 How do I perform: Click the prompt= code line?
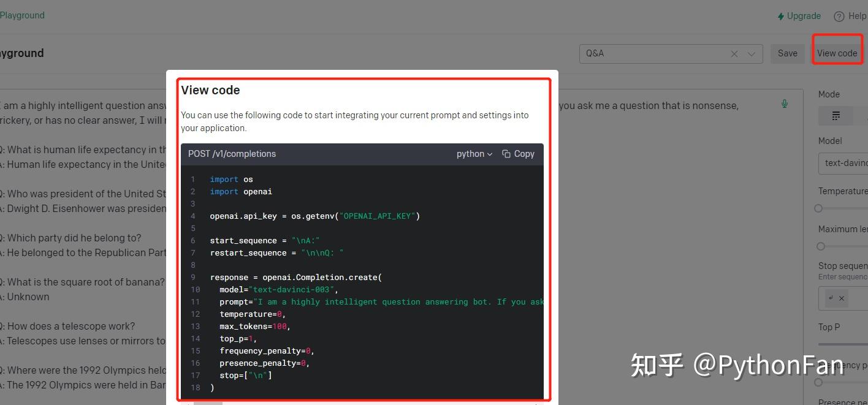[381, 301]
